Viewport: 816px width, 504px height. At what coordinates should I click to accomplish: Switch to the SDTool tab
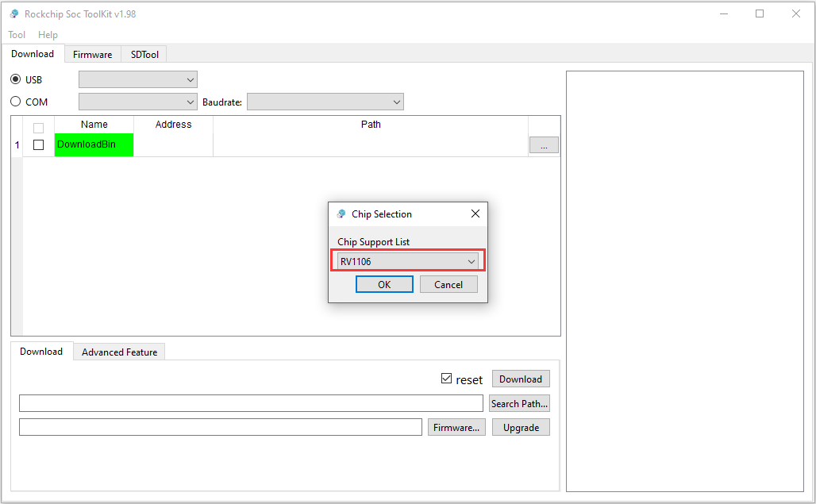(144, 54)
